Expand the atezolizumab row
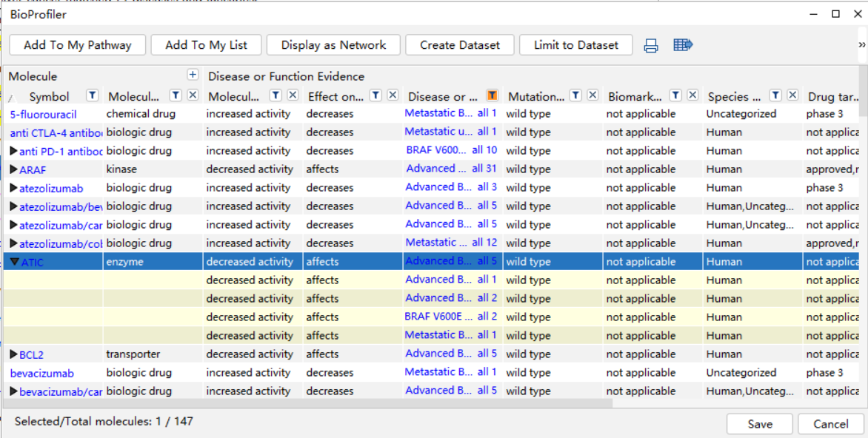This screenshot has height=438, width=868. pos(13,188)
